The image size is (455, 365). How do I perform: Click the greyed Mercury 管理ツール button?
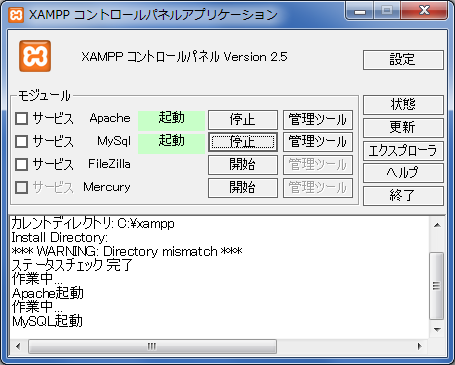pyautogui.click(x=318, y=188)
